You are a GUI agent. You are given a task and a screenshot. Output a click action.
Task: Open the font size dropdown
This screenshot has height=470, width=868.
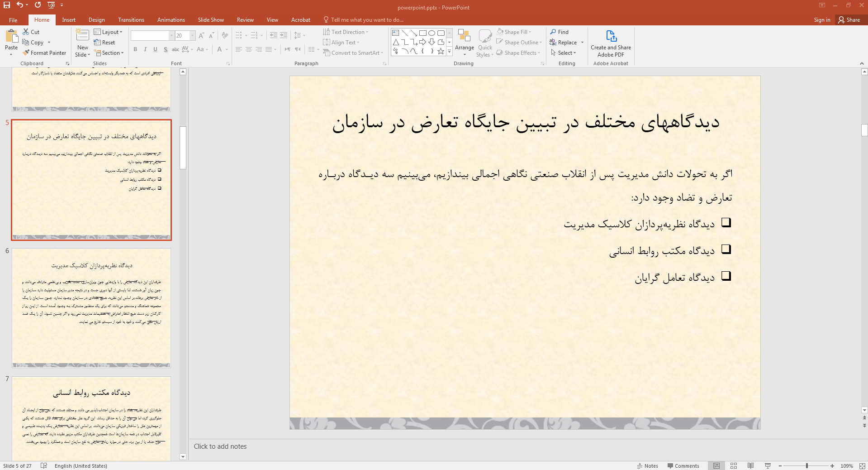(193, 36)
